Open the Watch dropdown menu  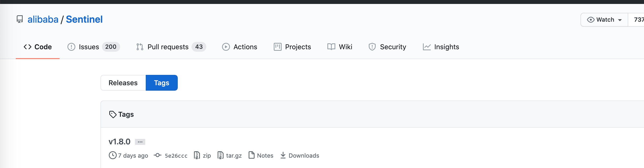(604, 20)
